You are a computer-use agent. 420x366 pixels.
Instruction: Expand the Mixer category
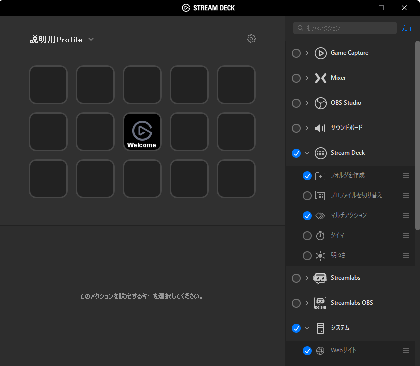(x=307, y=78)
